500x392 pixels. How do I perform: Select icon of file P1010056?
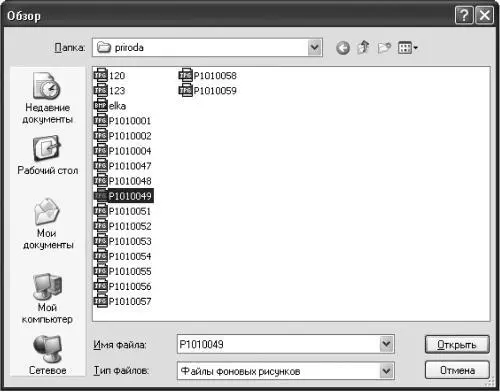point(101,286)
